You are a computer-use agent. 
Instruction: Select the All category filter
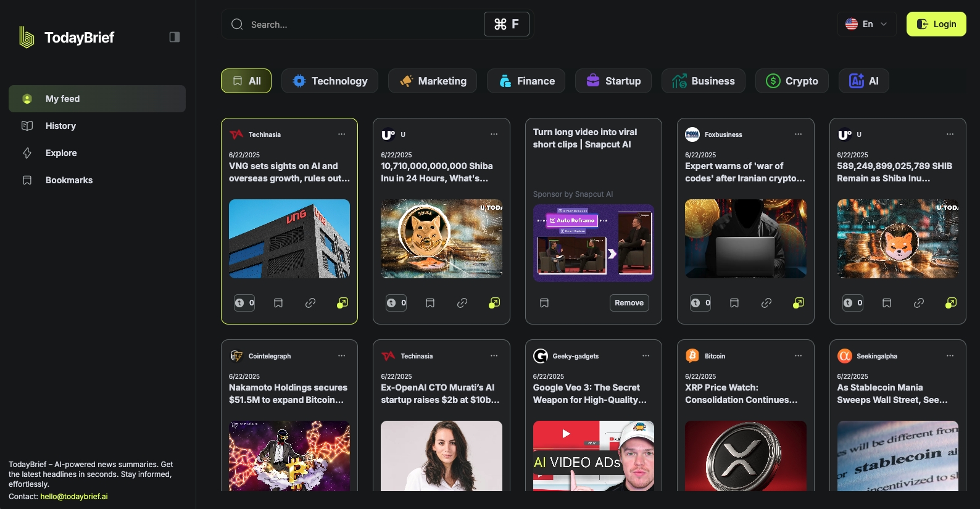click(246, 81)
